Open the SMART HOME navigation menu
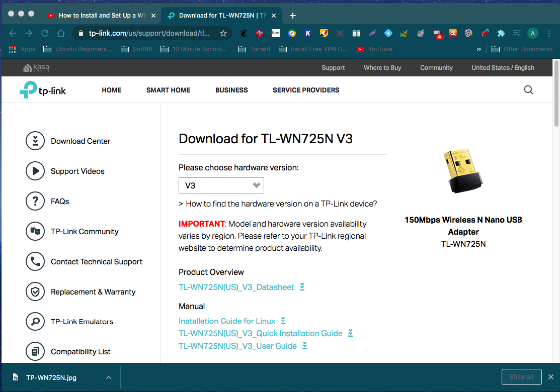This screenshot has width=560, height=392. [168, 90]
